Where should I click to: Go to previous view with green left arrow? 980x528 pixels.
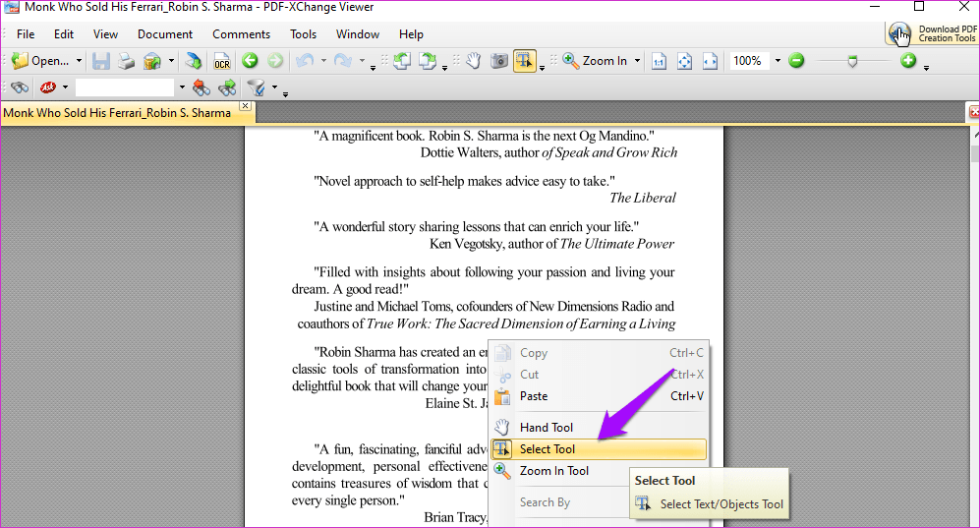click(250, 61)
